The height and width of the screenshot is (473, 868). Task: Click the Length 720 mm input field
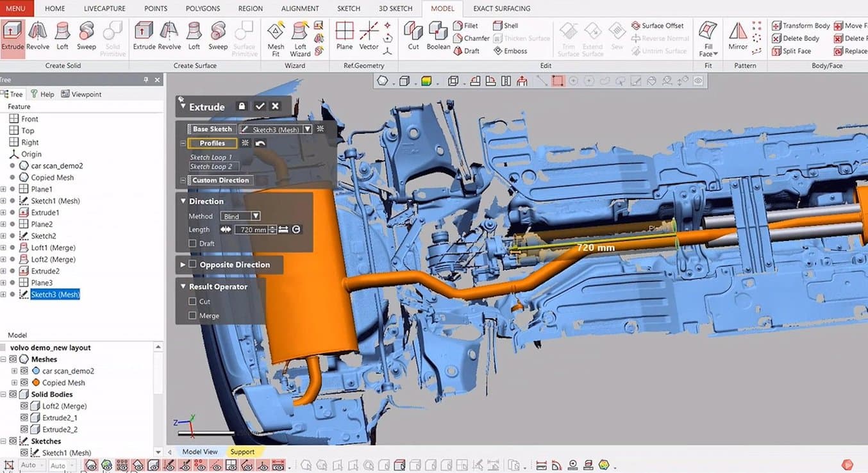[x=251, y=229]
